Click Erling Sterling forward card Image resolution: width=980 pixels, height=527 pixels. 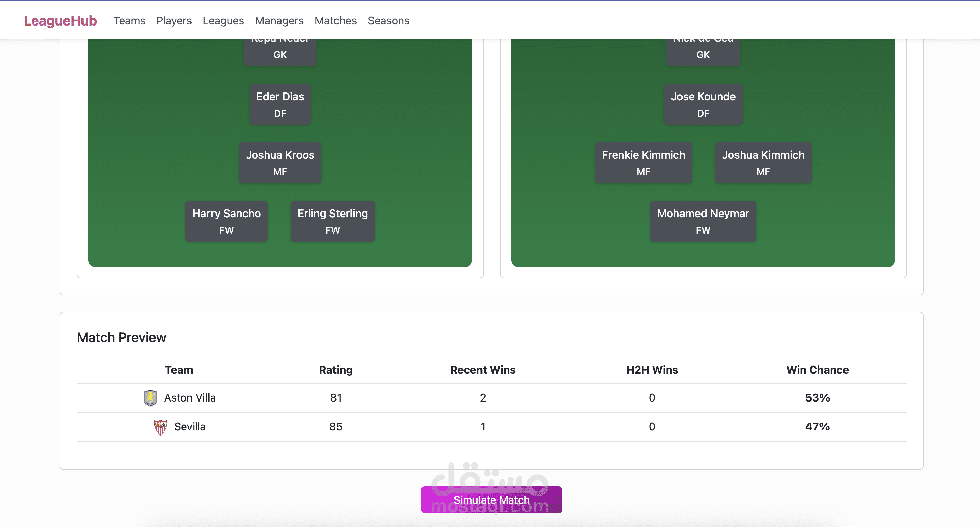coord(332,221)
